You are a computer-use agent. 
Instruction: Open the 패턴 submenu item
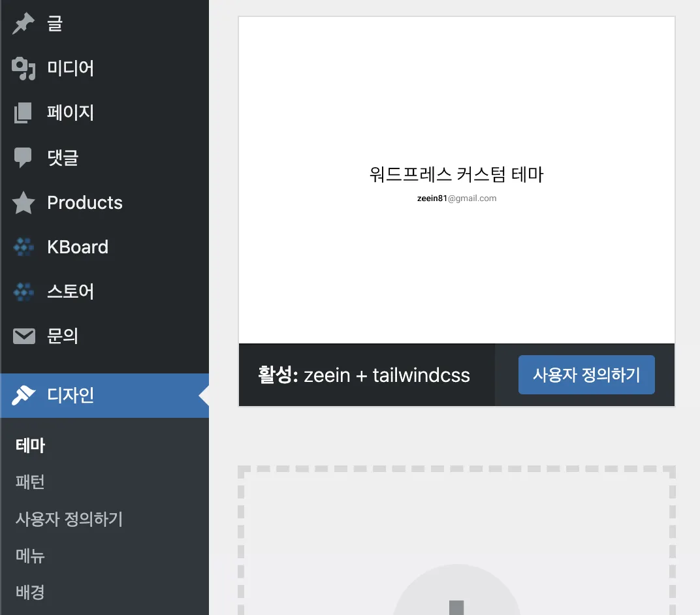click(x=30, y=482)
